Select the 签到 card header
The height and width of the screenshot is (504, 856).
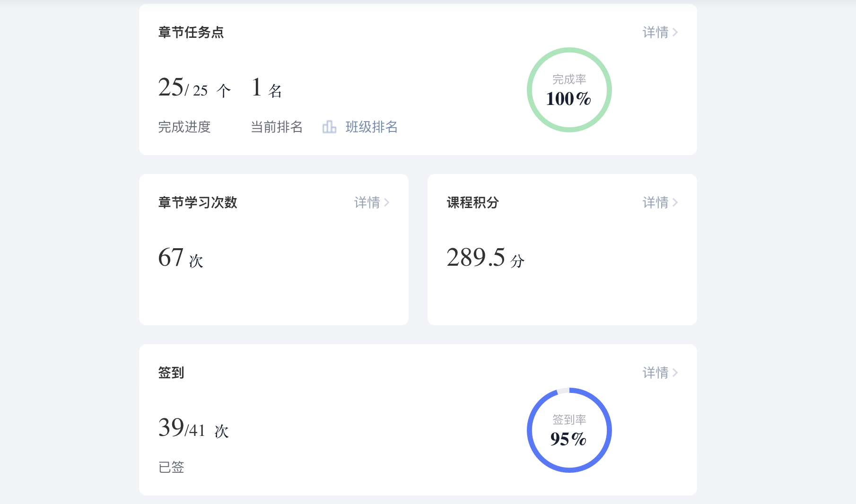click(171, 372)
